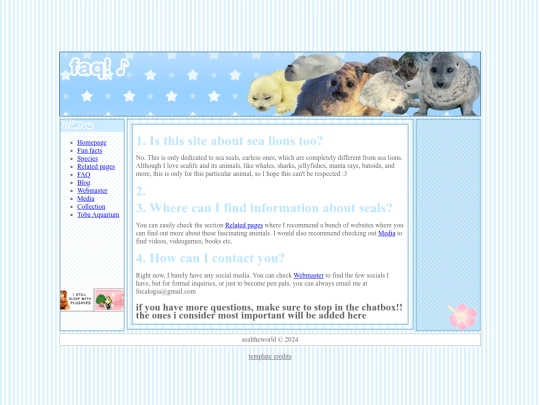540x405 pixels.
Task: Click heading 'How can I contact you?'
Action: [210, 258]
